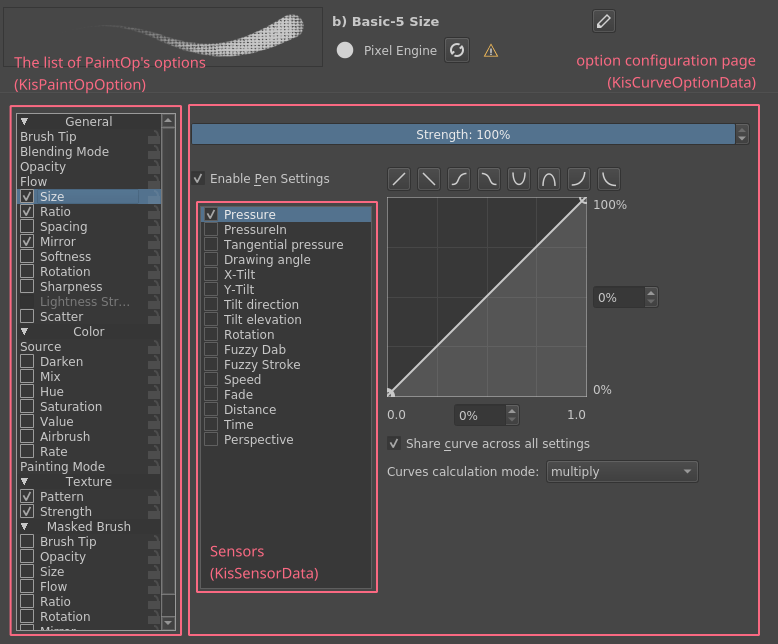The image size is (778, 644).
Task: Click lock icon beside Brush Tip row
Action: point(154,137)
